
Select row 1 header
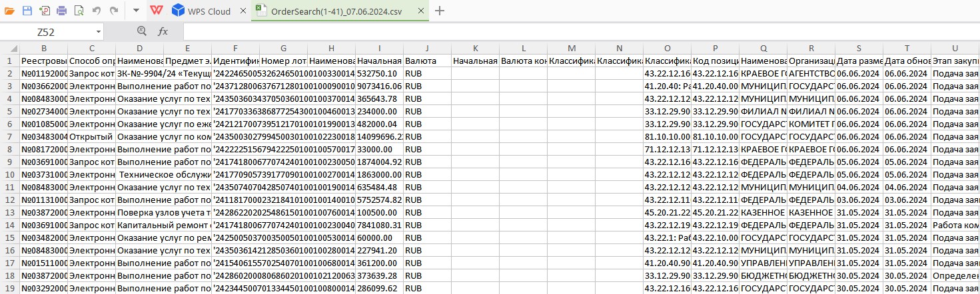(x=9, y=61)
